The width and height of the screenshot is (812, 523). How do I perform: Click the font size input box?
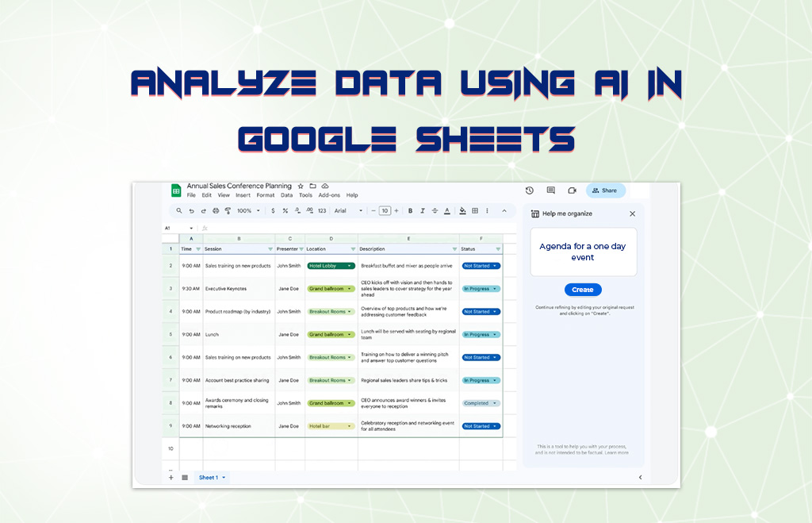(385, 211)
